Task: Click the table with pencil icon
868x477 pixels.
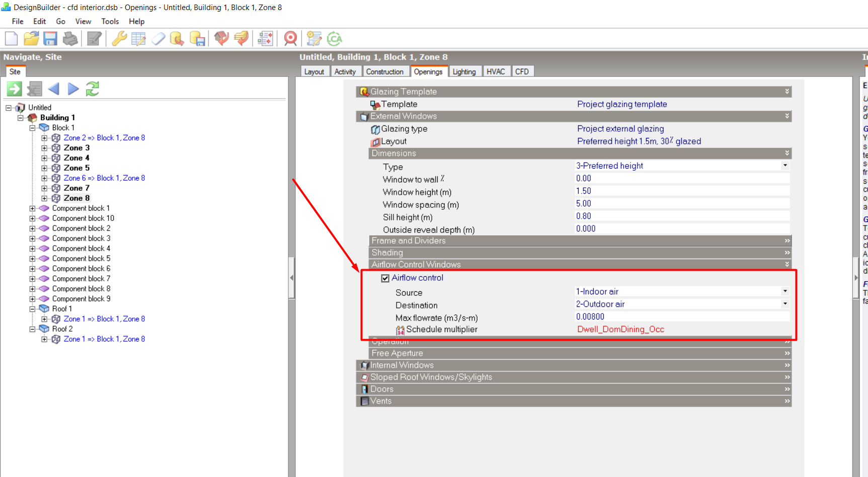Action: [138, 39]
